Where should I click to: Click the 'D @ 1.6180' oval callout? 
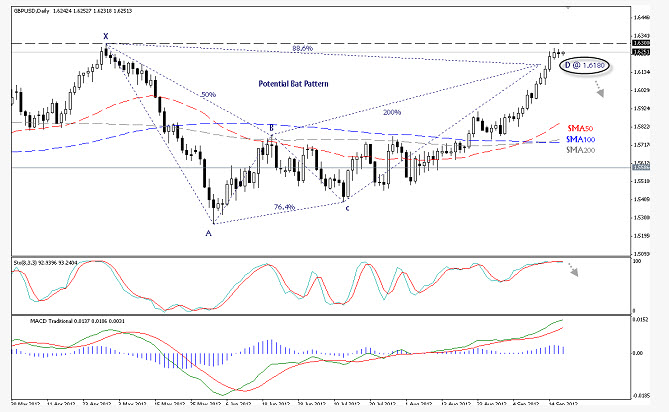tap(585, 65)
